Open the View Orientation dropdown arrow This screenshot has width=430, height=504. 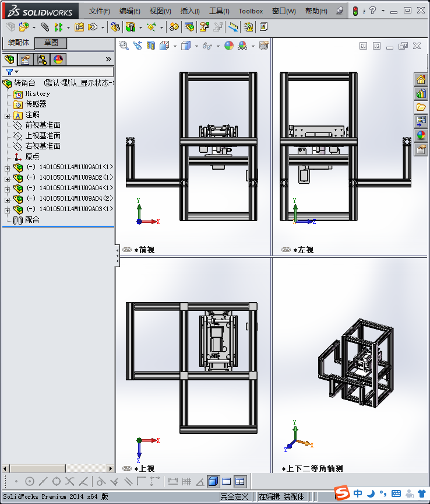(175, 46)
